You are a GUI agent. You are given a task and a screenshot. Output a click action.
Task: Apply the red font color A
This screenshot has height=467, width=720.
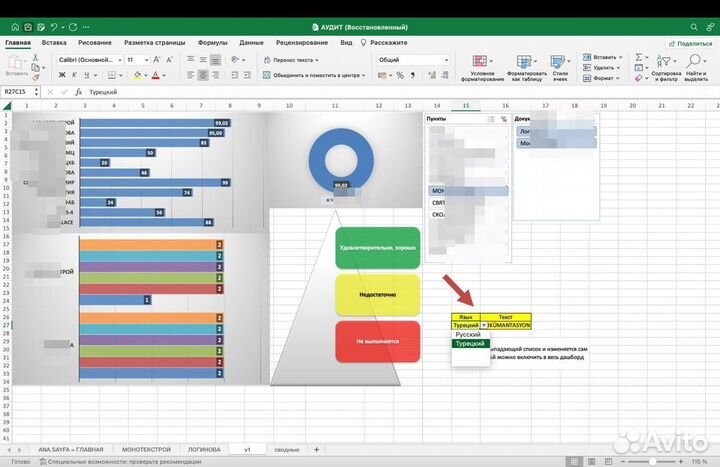[156, 75]
